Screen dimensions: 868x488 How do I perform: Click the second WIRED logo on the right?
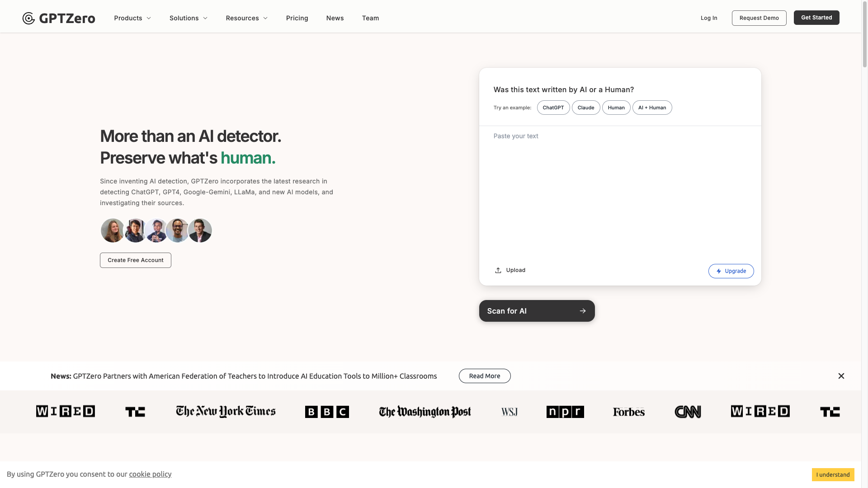760,411
